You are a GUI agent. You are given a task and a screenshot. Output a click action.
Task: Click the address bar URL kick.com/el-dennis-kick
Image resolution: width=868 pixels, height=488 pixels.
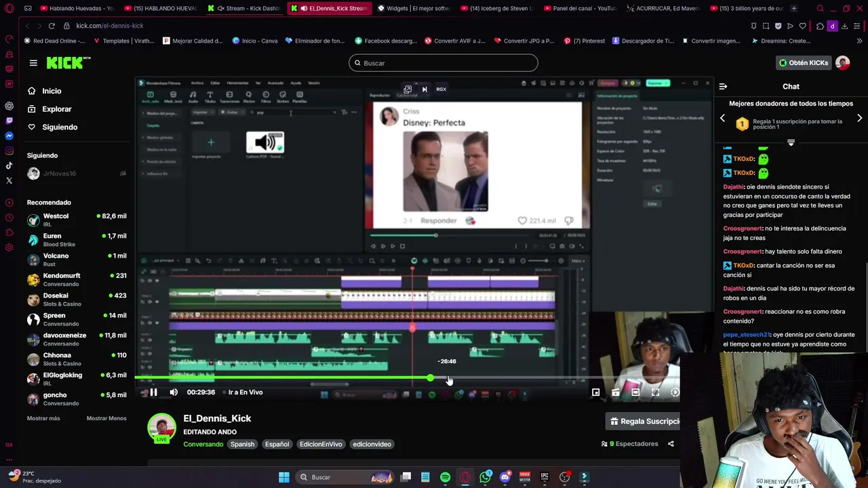(x=110, y=26)
